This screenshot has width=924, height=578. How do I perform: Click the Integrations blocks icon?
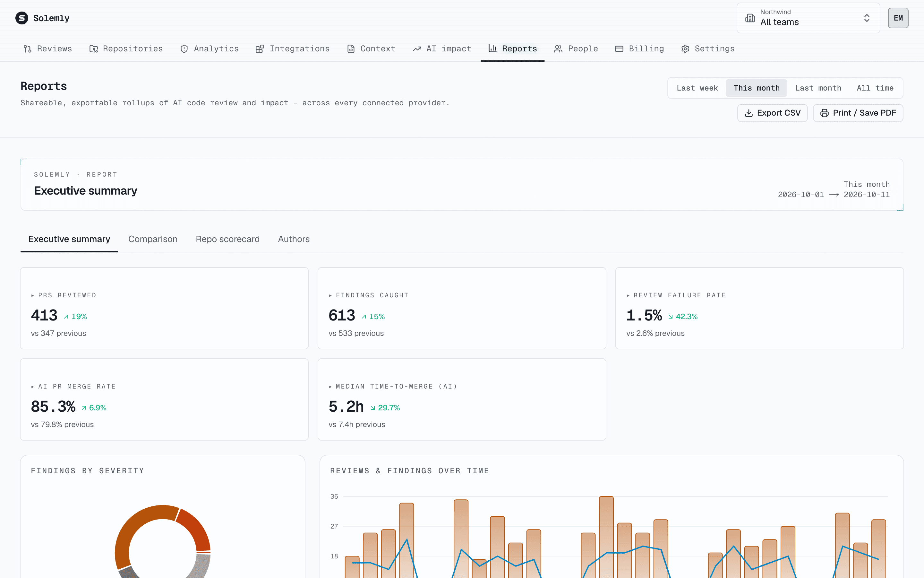tap(260, 49)
